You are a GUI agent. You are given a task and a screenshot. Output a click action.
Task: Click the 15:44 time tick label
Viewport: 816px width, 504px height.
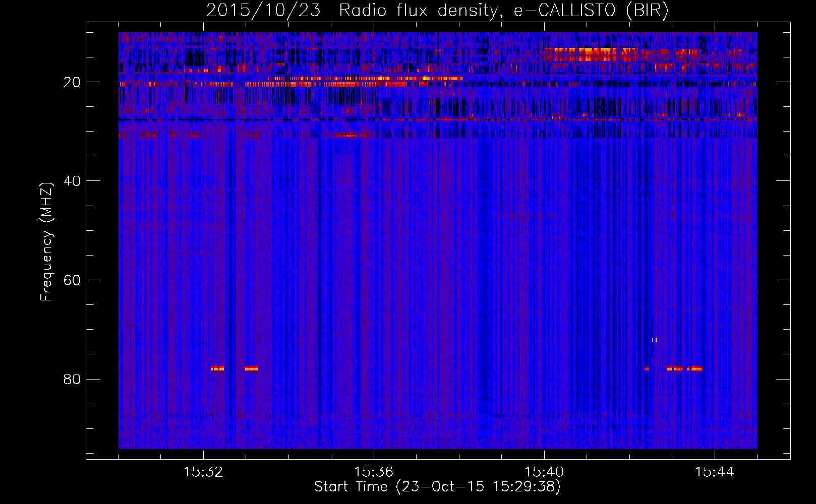click(715, 472)
